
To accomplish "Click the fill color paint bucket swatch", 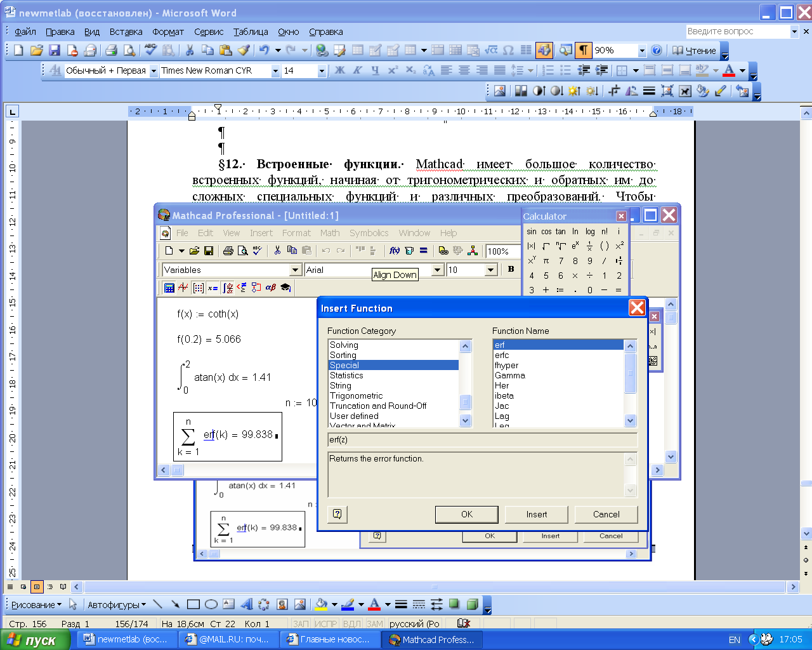I will [321, 604].
